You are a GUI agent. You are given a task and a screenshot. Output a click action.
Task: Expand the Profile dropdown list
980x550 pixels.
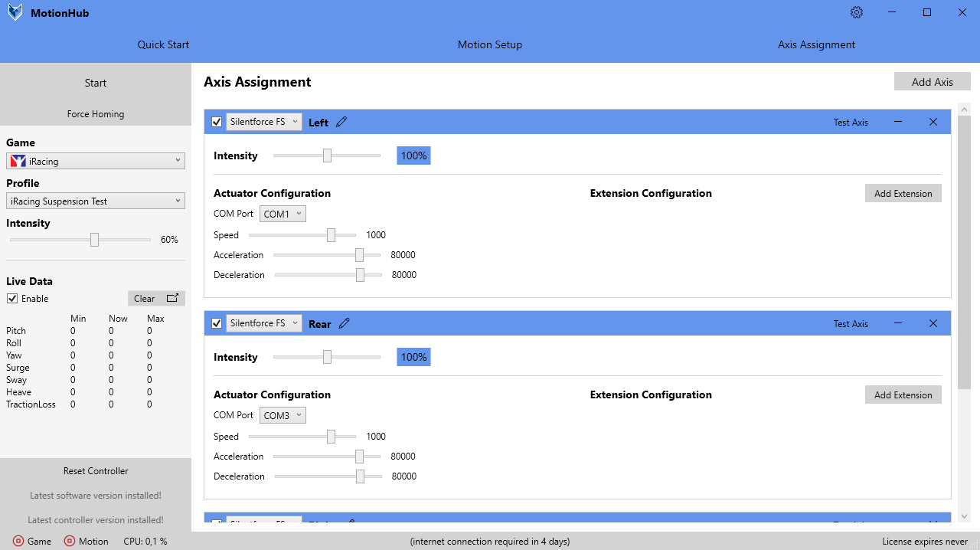(x=96, y=201)
